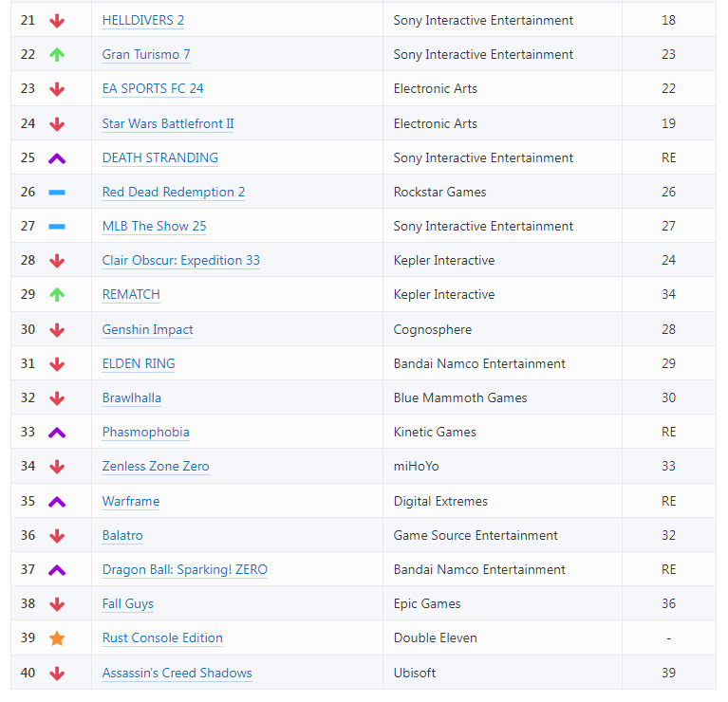Click the purple re-entry chevron for Phasmophobia

57,433
